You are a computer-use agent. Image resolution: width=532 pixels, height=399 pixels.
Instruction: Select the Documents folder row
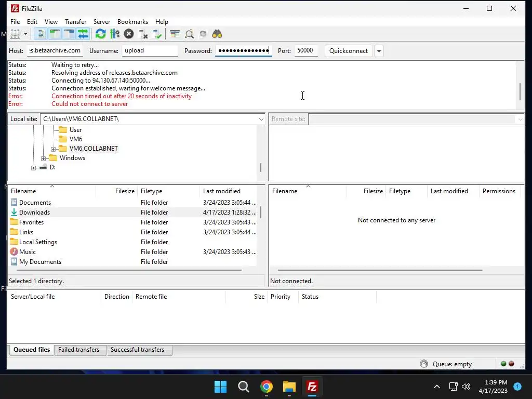point(132,203)
